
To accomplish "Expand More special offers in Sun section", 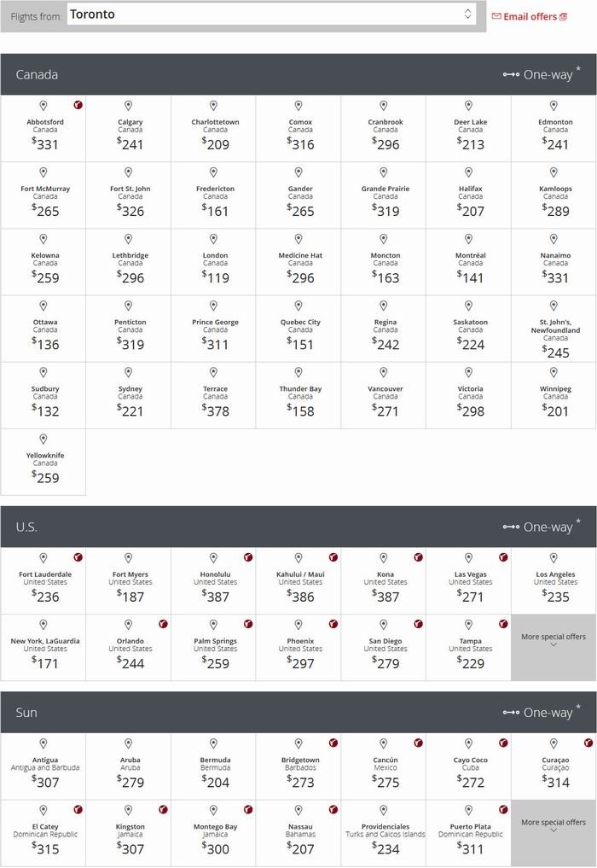I will [554, 825].
